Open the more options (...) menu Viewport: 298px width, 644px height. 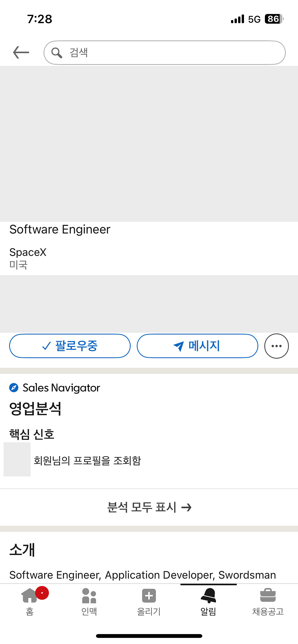pyautogui.click(x=276, y=345)
